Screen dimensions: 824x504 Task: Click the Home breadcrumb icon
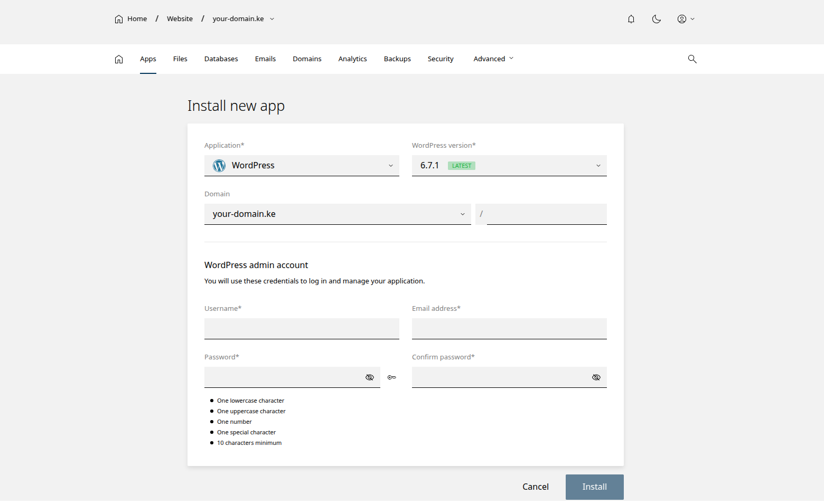coord(119,19)
